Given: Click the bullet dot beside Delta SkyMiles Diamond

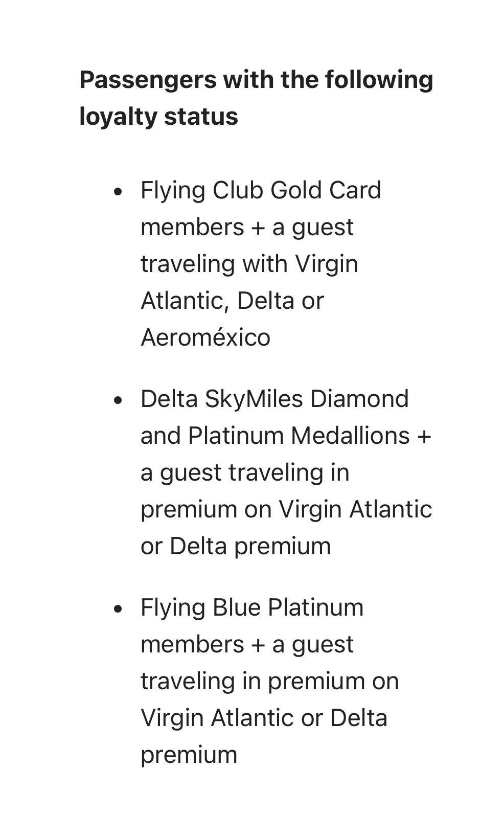Looking at the screenshot, I should pyautogui.click(x=119, y=400).
